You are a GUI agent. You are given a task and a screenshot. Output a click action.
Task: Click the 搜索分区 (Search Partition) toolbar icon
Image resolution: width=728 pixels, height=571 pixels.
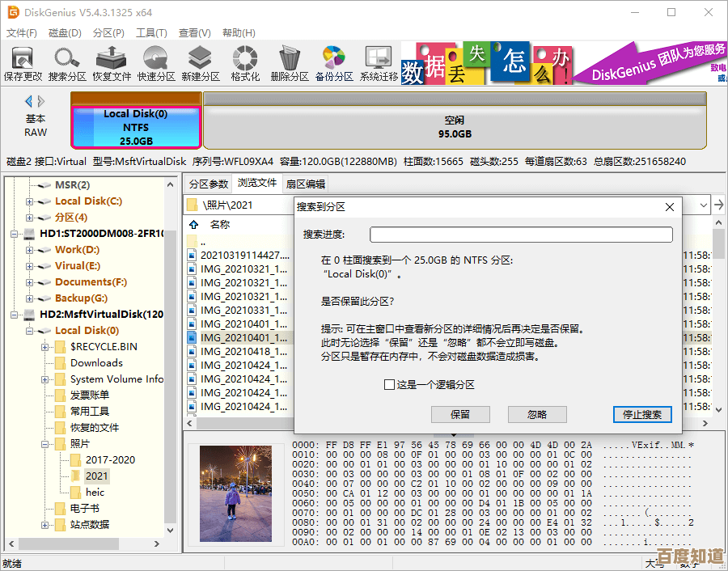[67, 63]
